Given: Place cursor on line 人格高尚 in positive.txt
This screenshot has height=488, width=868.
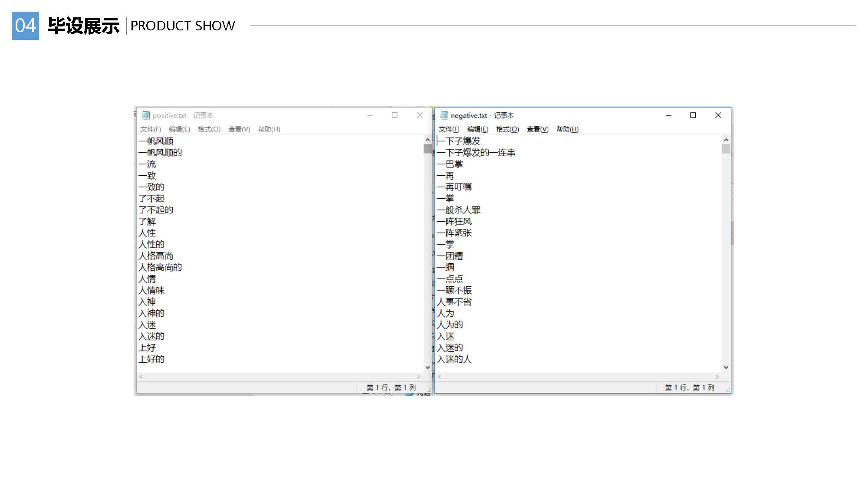Looking at the screenshot, I should [x=156, y=256].
